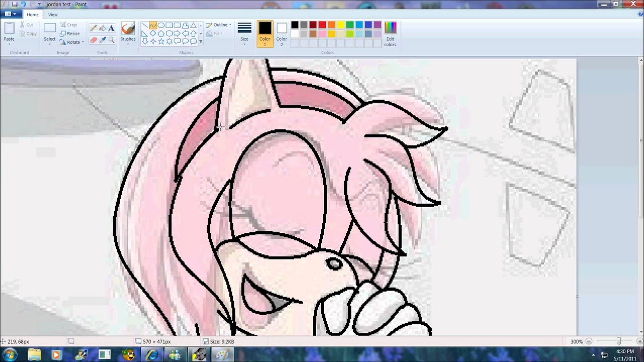The height and width of the screenshot is (362, 644).
Task: Select the Right triangle shape
Action: [145, 33]
